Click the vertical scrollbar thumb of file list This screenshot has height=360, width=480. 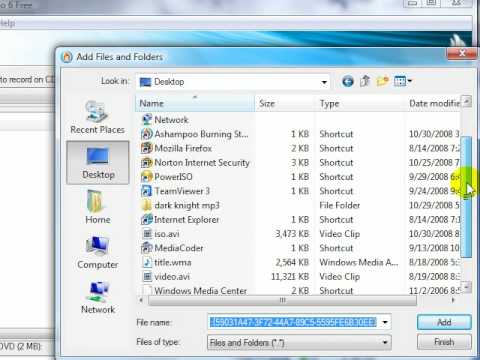coord(467,197)
